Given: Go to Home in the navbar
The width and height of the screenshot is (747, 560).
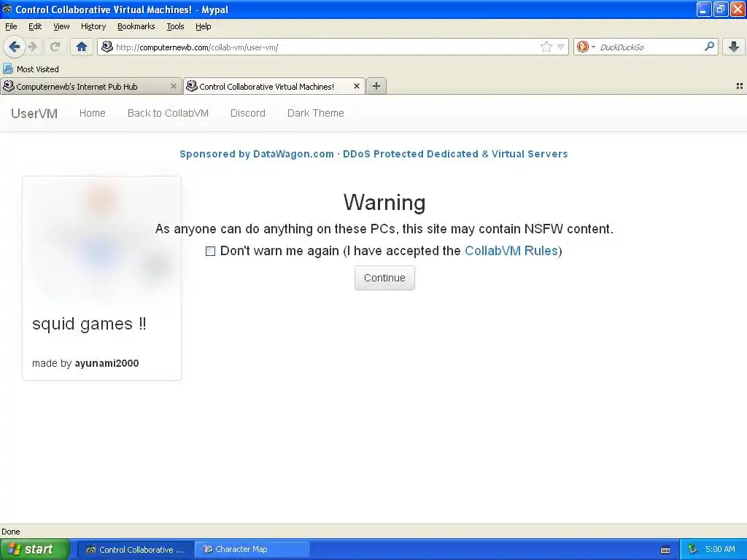Looking at the screenshot, I should coord(93,113).
